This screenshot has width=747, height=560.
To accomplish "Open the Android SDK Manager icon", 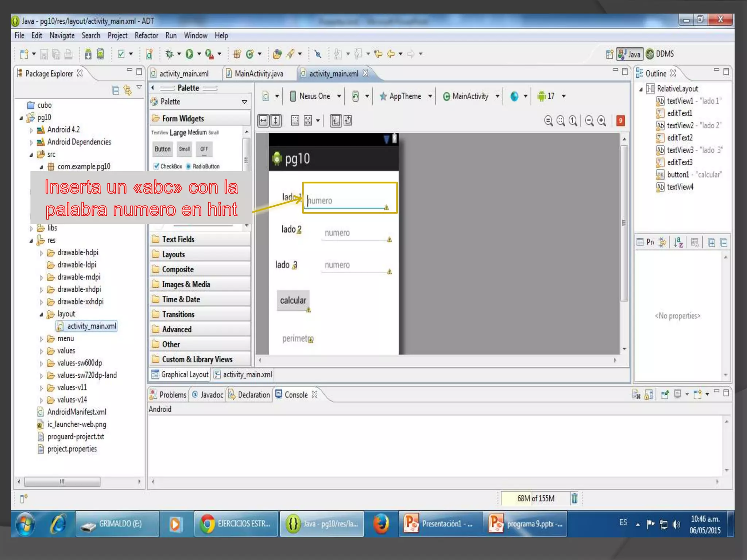I will tap(88, 54).
